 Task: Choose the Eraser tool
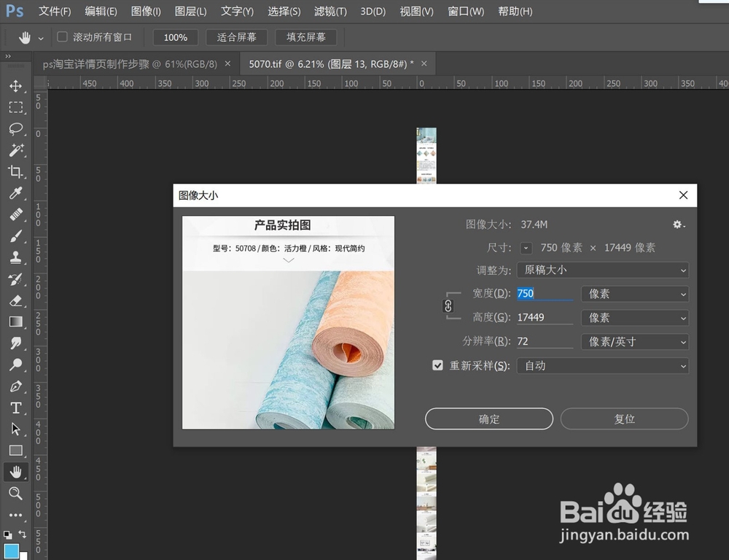[x=16, y=300]
